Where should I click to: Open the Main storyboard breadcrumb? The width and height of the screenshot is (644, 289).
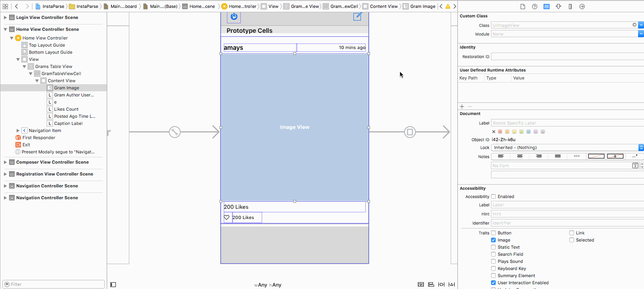(x=120, y=6)
